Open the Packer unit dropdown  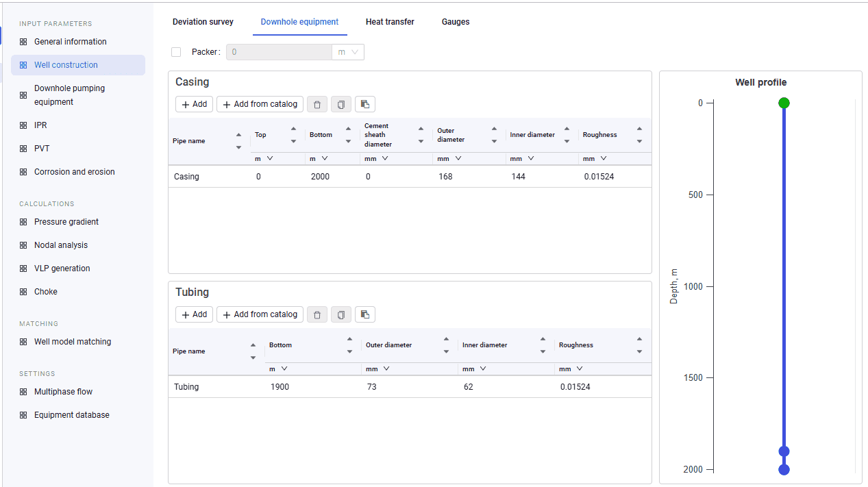(x=348, y=52)
